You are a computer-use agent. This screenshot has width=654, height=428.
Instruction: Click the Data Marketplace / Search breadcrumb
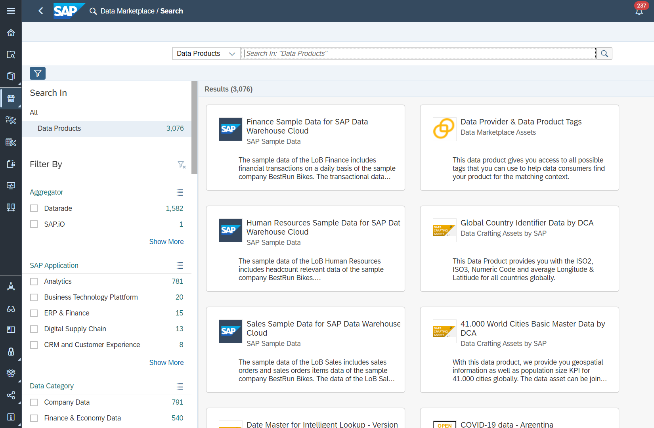click(x=142, y=11)
